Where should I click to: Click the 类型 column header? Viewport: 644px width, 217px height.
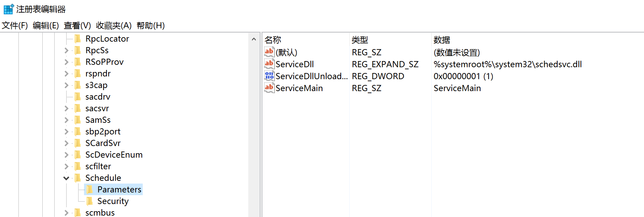coord(360,40)
